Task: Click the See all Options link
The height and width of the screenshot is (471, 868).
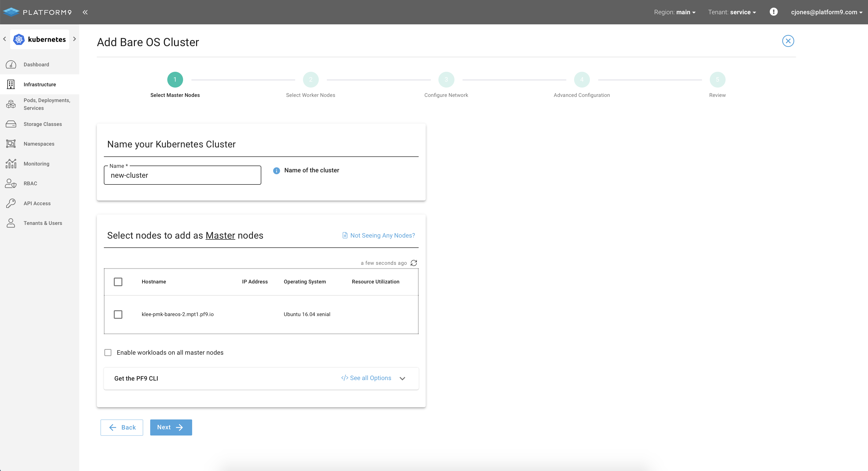Action: point(366,378)
